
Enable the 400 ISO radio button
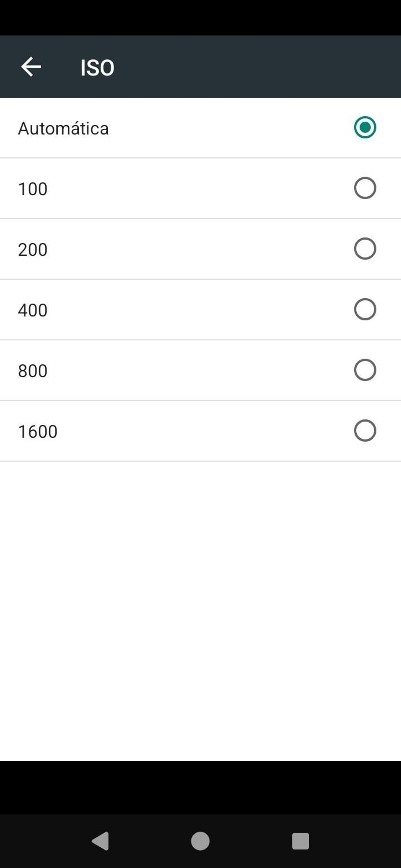pos(365,309)
